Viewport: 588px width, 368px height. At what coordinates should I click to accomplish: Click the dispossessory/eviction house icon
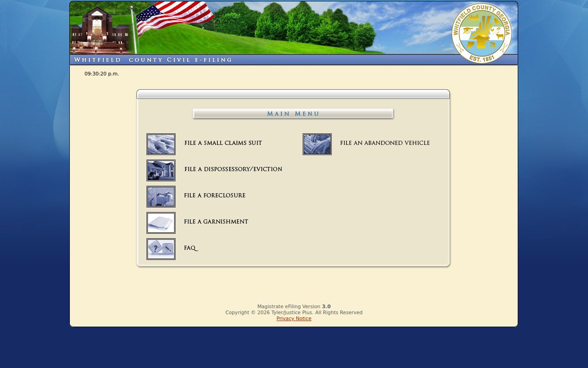(161, 170)
